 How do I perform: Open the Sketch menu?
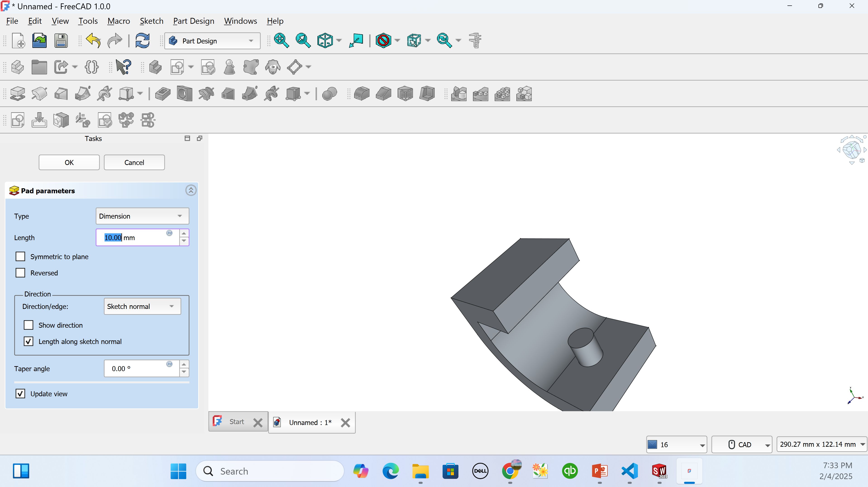[x=152, y=21]
